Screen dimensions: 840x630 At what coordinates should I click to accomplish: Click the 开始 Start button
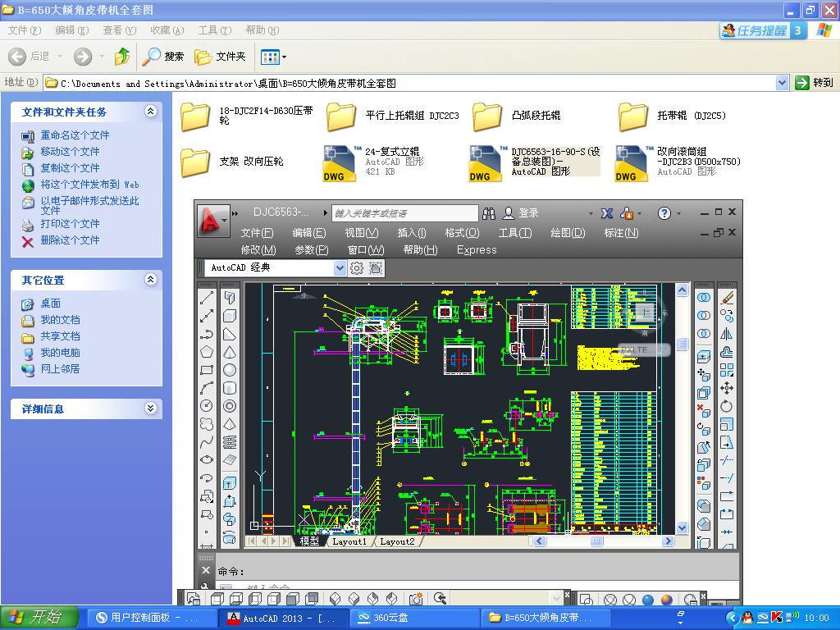tap(39, 618)
